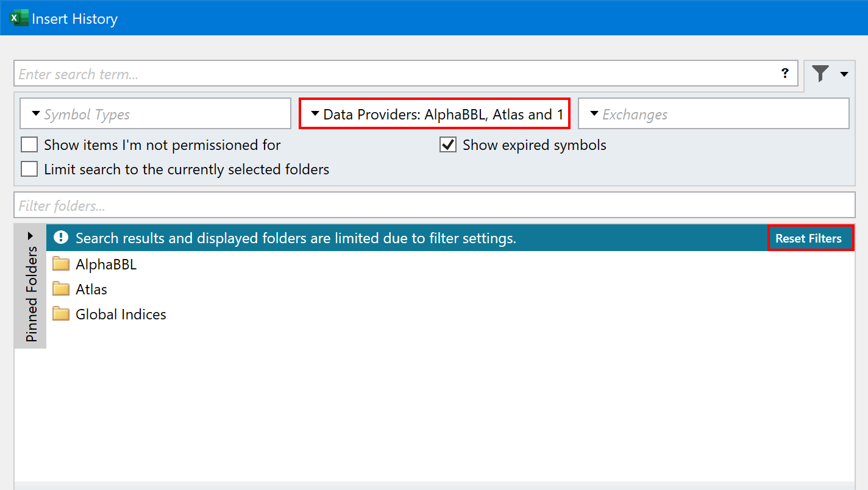Click the filter settings warning message text
868x490 pixels.
296,238
